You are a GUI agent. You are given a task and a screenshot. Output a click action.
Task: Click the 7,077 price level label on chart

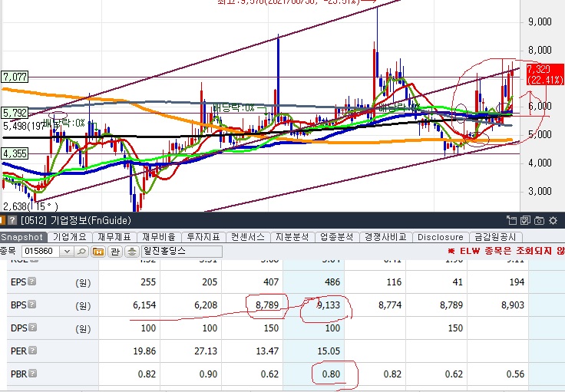pos(14,77)
